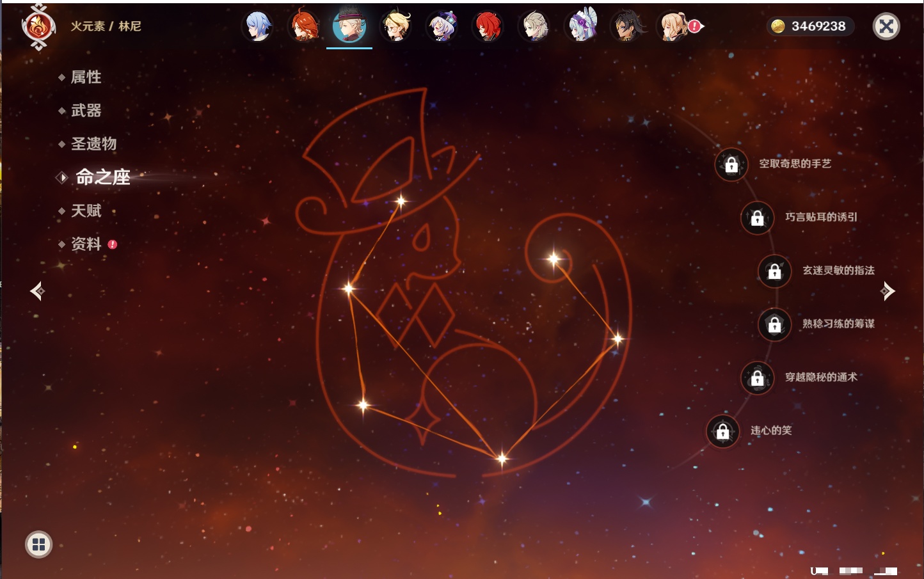Go to previous character with left arrow
The height and width of the screenshot is (579, 924).
click(37, 291)
